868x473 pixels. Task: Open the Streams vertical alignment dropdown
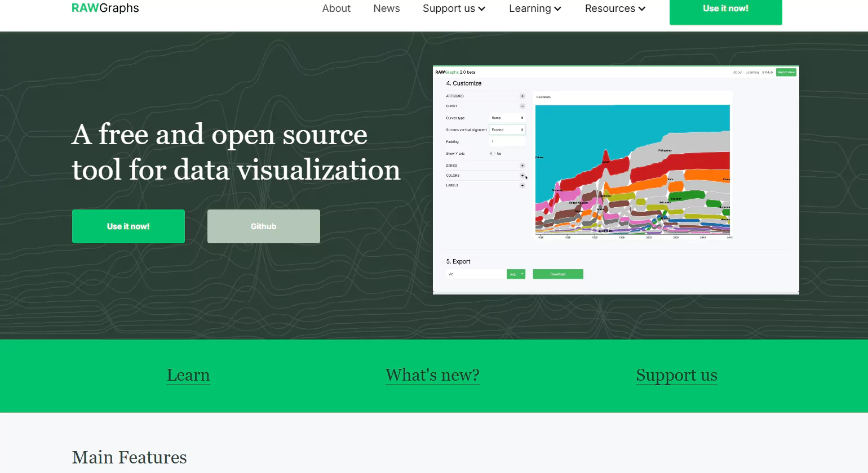click(x=507, y=130)
